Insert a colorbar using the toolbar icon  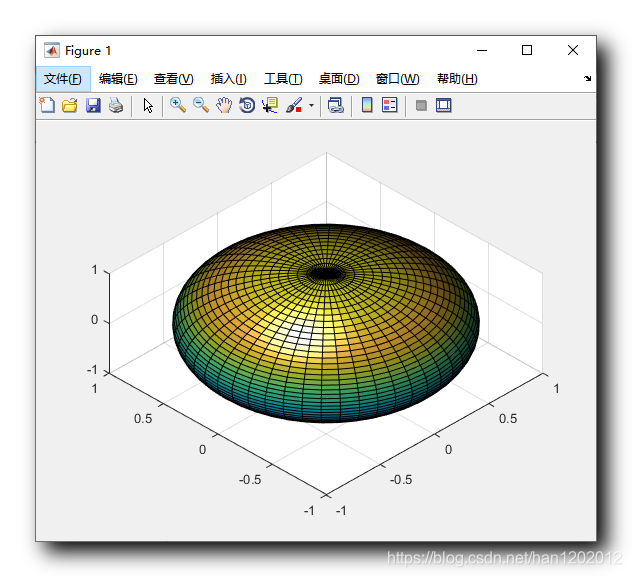(367, 105)
